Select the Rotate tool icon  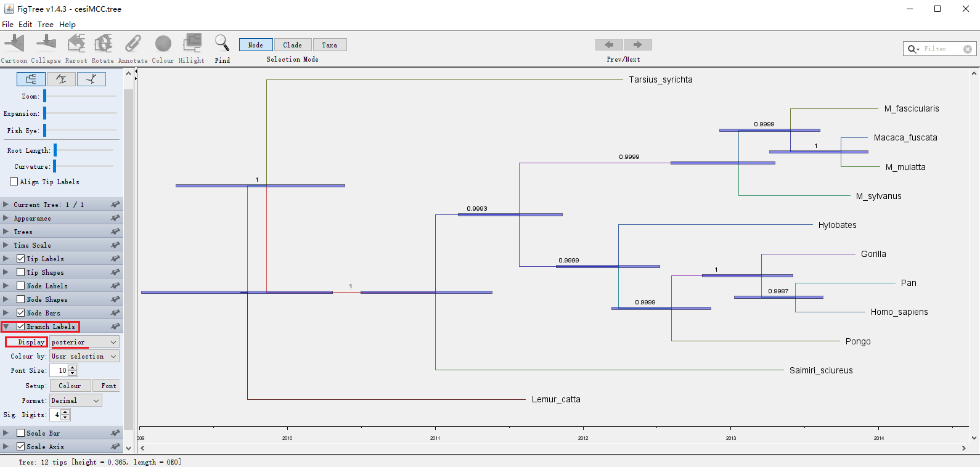[x=103, y=44]
